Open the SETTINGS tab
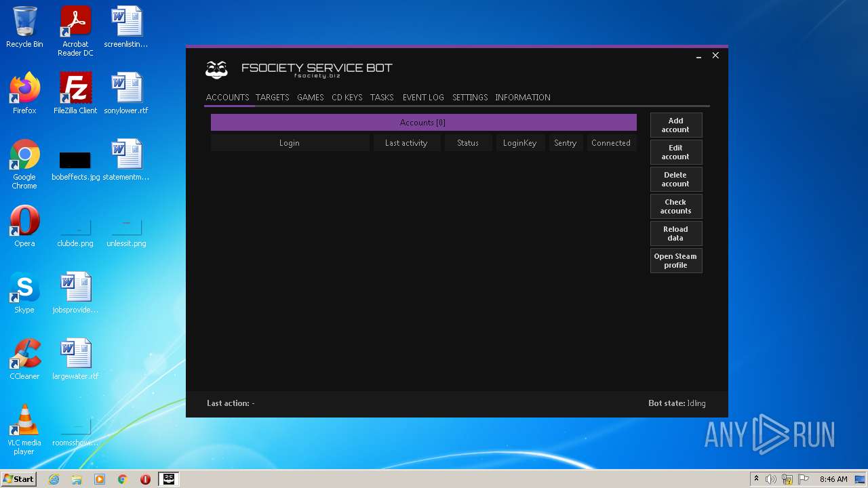Image resolution: width=868 pixels, height=488 pixels. point(470,98)
